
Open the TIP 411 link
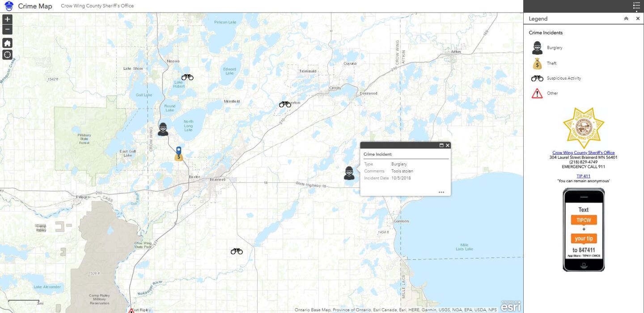tap(583, 176)
